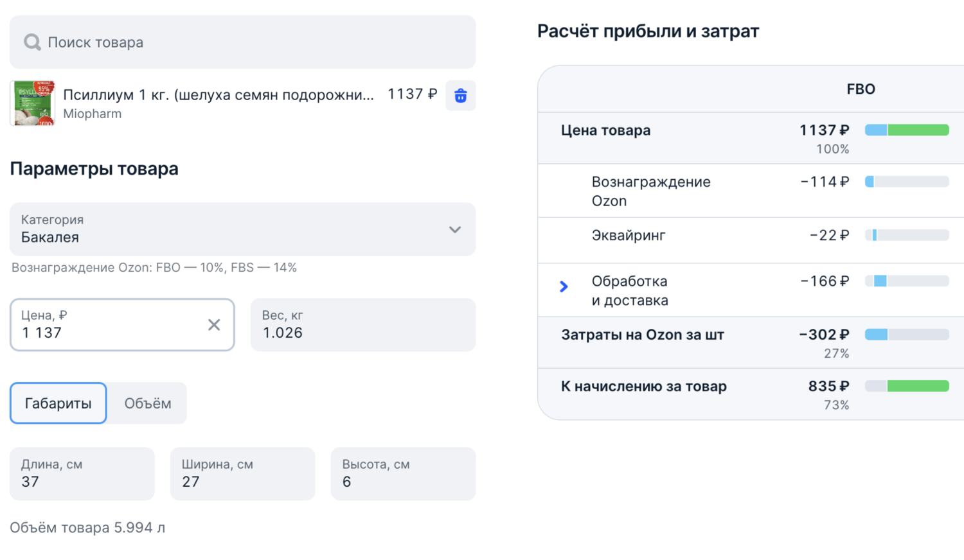This screenshot has height=560, width=964.
Task: Click the Поиск товара search field
Action: click(257, 42)
